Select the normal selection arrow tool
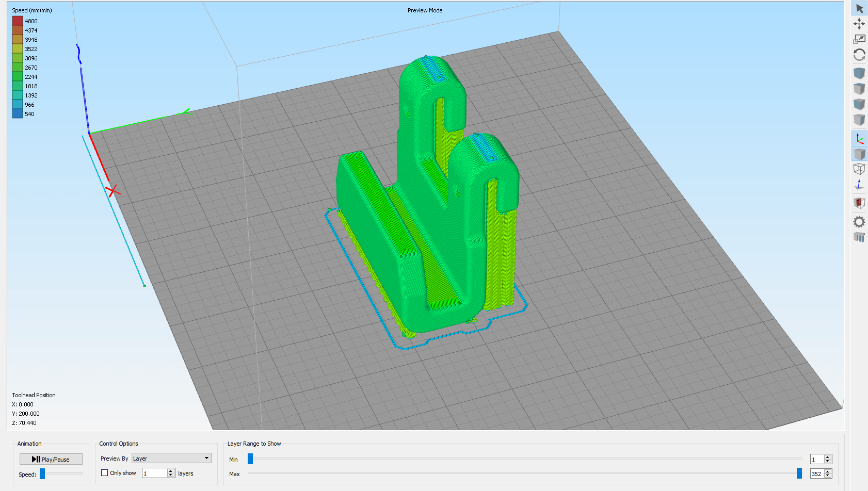Viewport: 868px width, 491px height. coord(859,9)
